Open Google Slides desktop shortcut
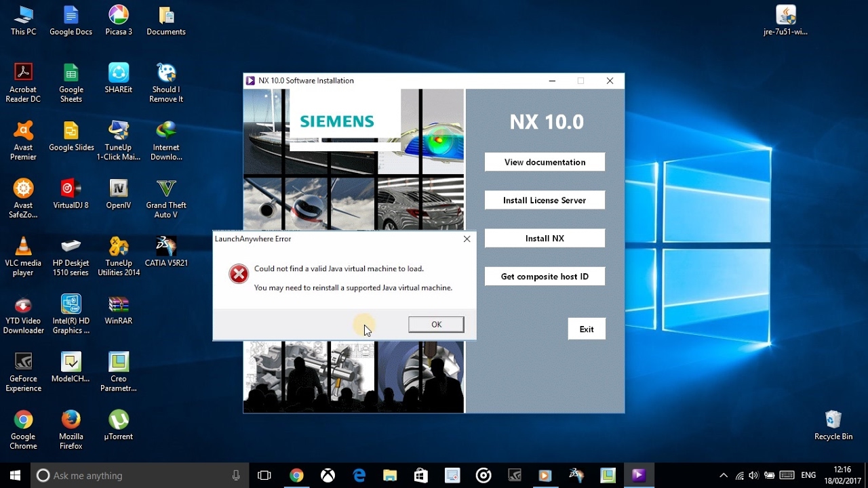 click(x=71, y=136)
